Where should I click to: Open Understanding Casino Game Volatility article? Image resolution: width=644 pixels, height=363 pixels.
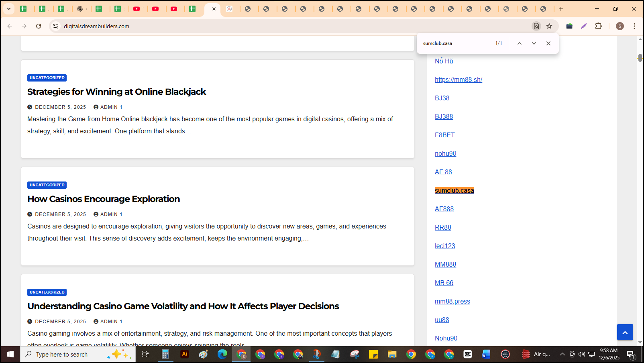point(183,306)
